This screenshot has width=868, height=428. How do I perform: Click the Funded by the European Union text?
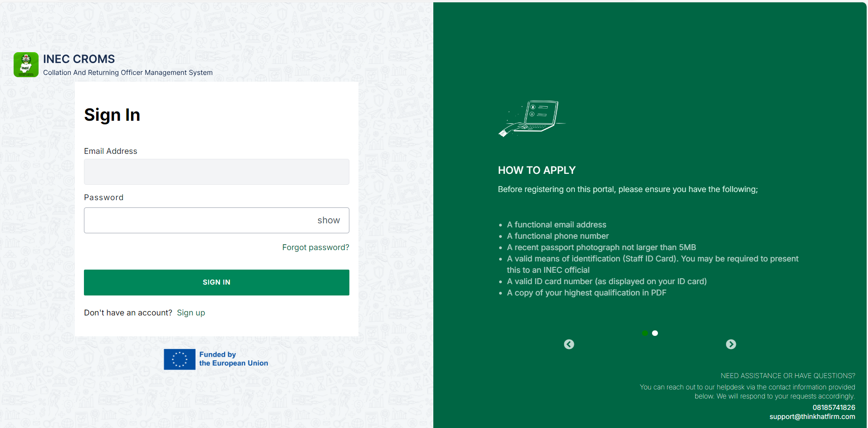(234, 359)
